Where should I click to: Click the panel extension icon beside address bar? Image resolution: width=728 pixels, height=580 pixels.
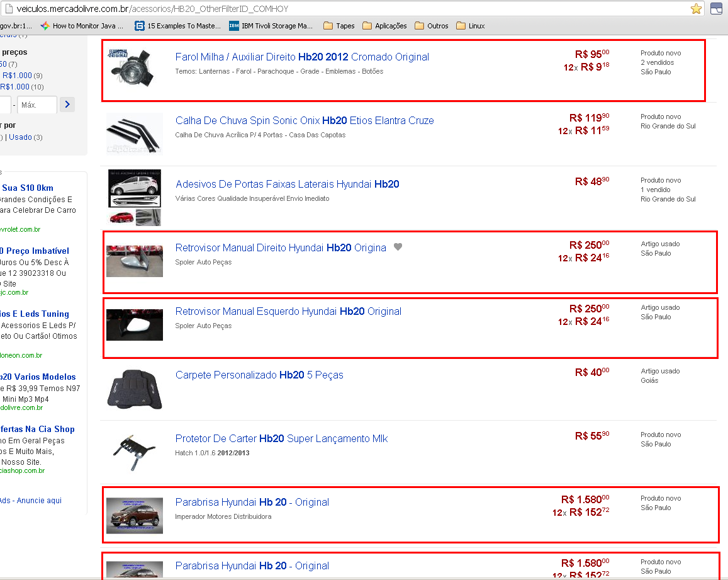(716, 9)
